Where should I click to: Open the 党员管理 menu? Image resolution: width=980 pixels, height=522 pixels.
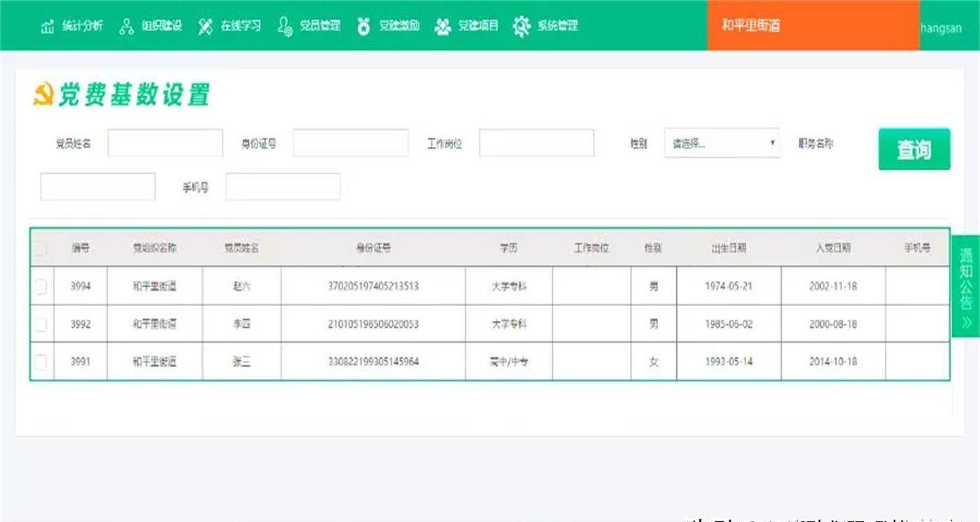pos(320,26)
